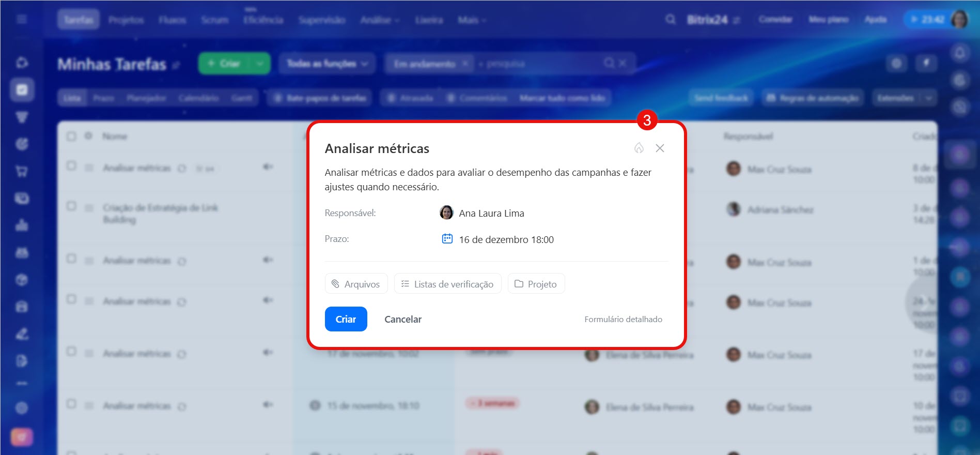980x455 pixels.
Task: Close the Analisar métricas quick task dialog
Action: click(x=660, y=148)
